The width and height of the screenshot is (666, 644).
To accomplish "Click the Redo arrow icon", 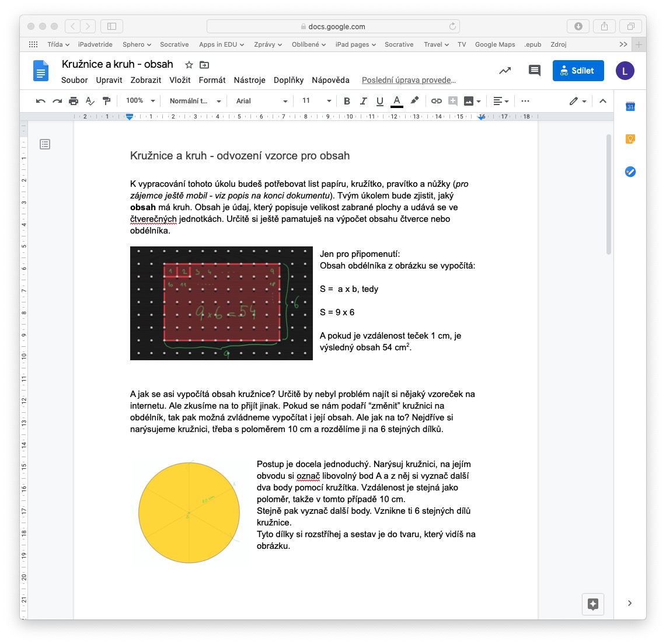I will coord(57,101).
